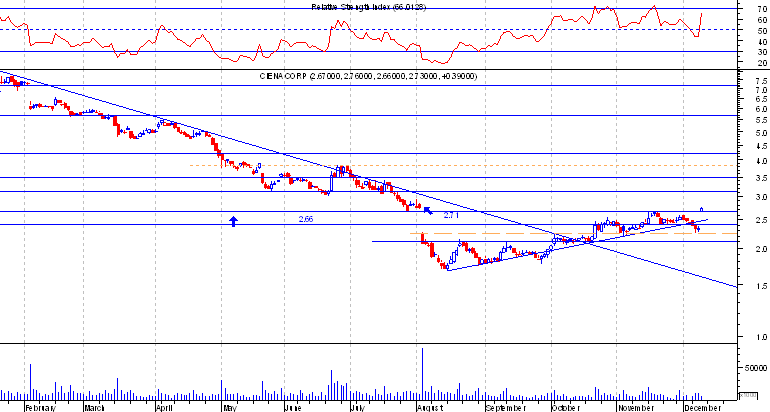The width and height of the screenshot is (770, 412).
Task: Click the 20 label on RSI axis
Action: [762, 63]
